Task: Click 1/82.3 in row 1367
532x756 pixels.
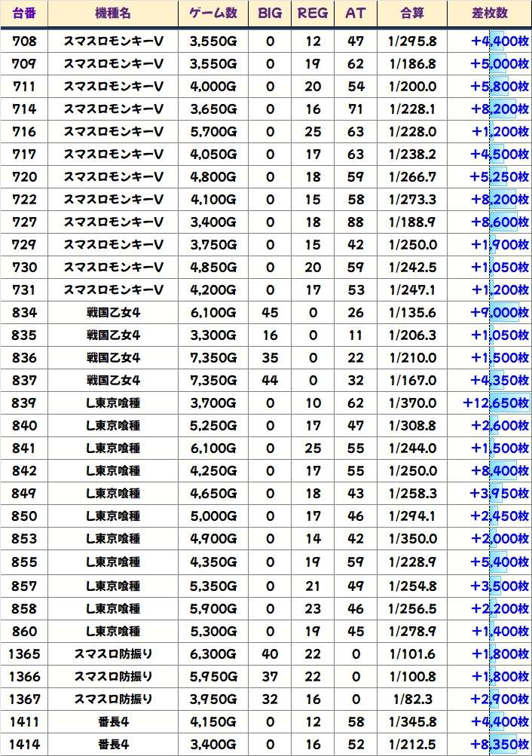Action: pyautogui.click(x=412, y=699)
